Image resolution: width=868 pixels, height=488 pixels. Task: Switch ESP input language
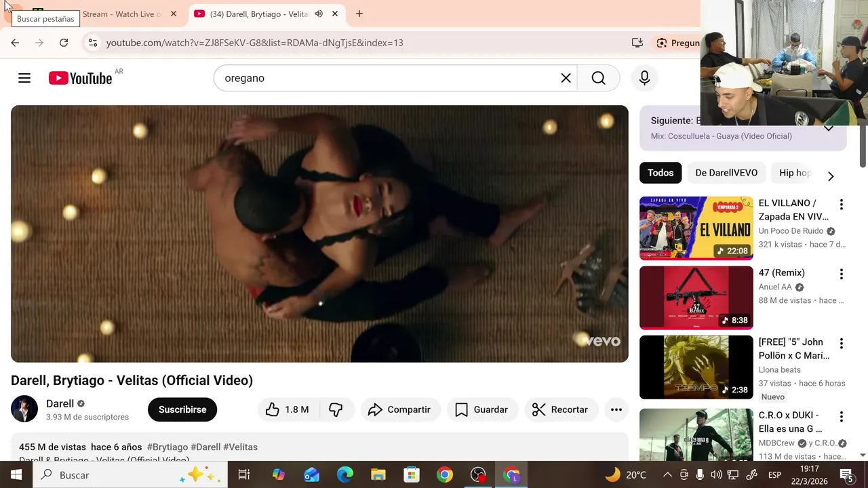pos(774,475)
